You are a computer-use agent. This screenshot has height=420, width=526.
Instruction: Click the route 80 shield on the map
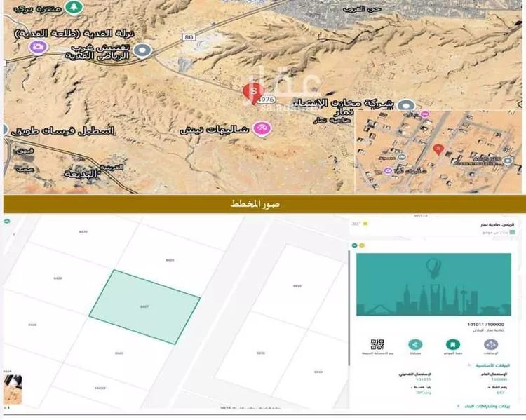(x=189, y=37)
